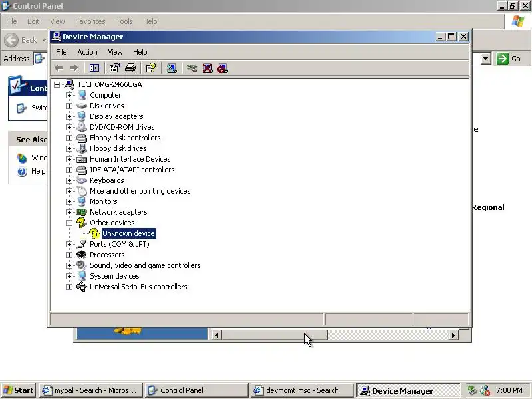Collapse the Other devices category
Screen dimensions: 532x399
[x=69, y=223]
